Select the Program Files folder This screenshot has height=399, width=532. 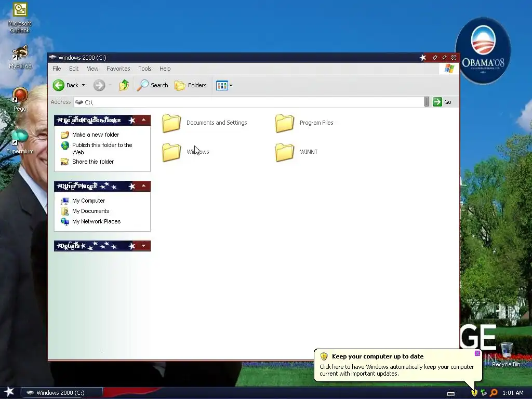(304, 123)
